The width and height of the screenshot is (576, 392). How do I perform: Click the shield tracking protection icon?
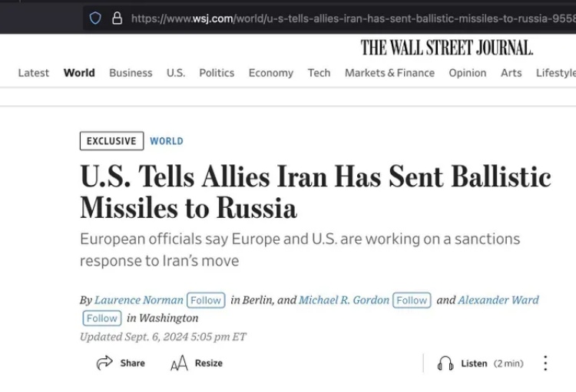[x=95, y=18]
